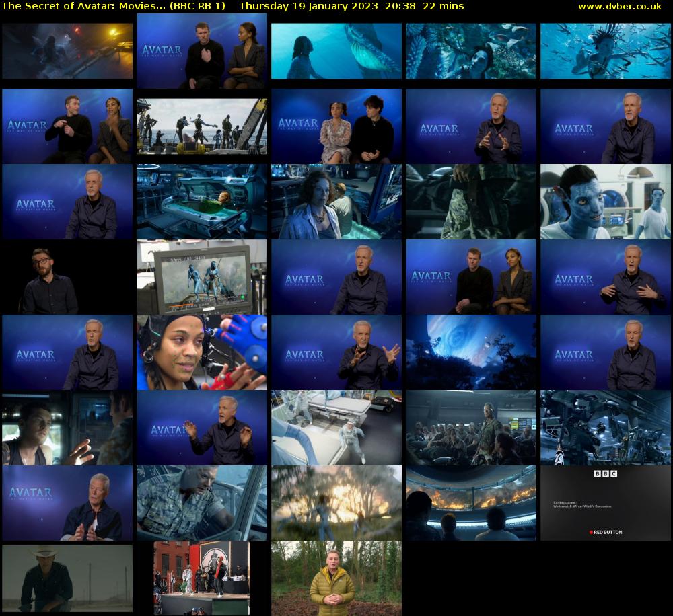Select the date 'Thursday 19 January 2023'
This screenshot has height=616, width=673.
[x=309, y=6]
